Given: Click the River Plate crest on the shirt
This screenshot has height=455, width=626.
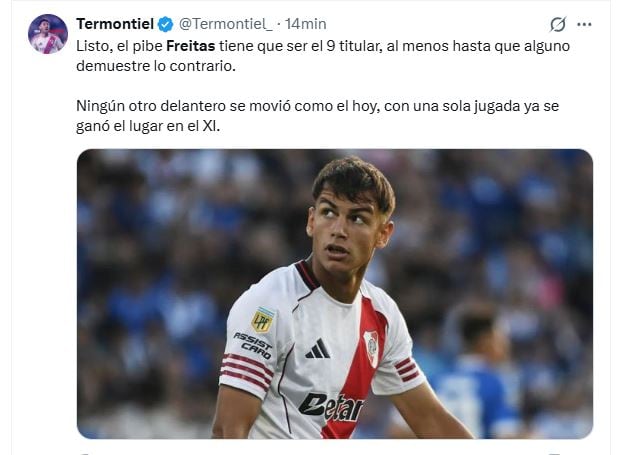Looking at the screenshot, I should (x=371, y=348).
